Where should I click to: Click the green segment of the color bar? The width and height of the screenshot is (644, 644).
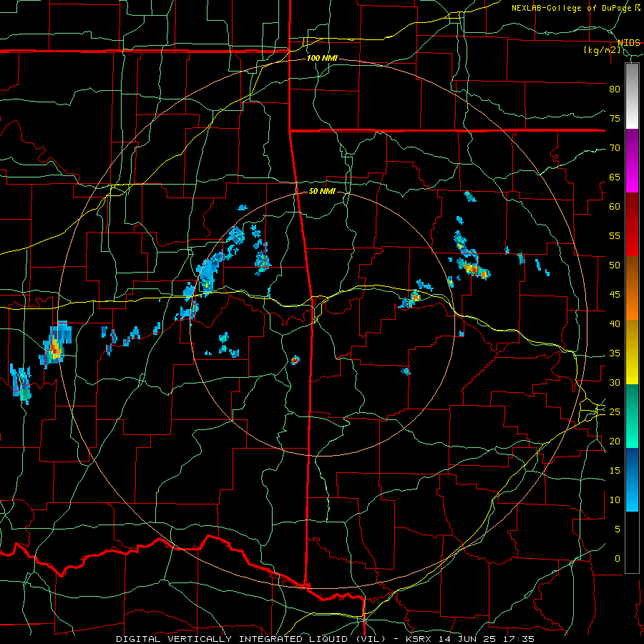tap(632, 416)
